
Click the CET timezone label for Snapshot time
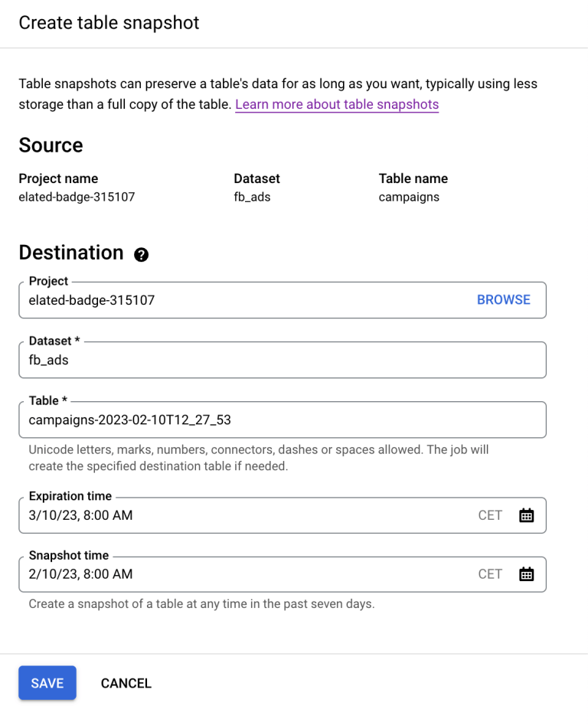pyautogui.click(x=489, y=573)
